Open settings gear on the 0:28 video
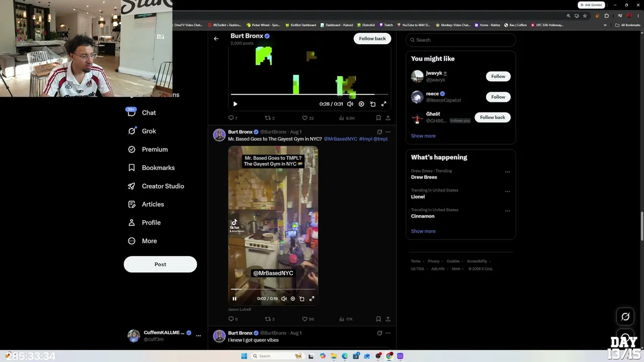The image size is (644, 362). [361, 104]
